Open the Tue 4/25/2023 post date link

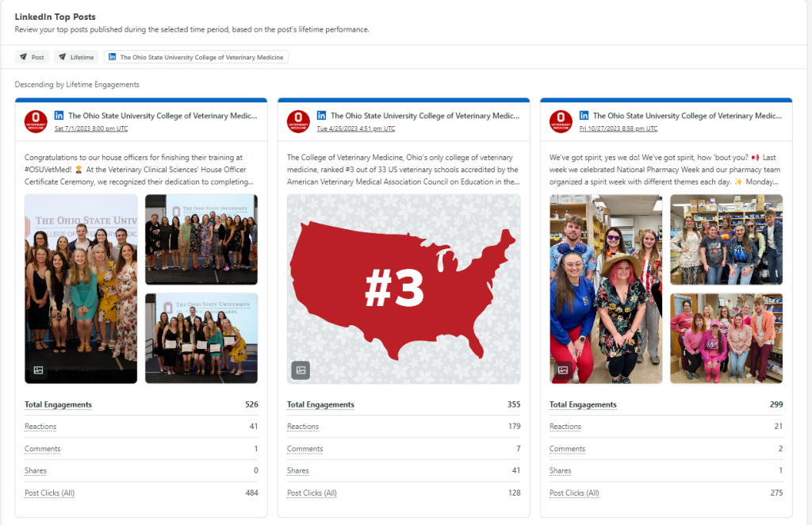coord(355,128)
